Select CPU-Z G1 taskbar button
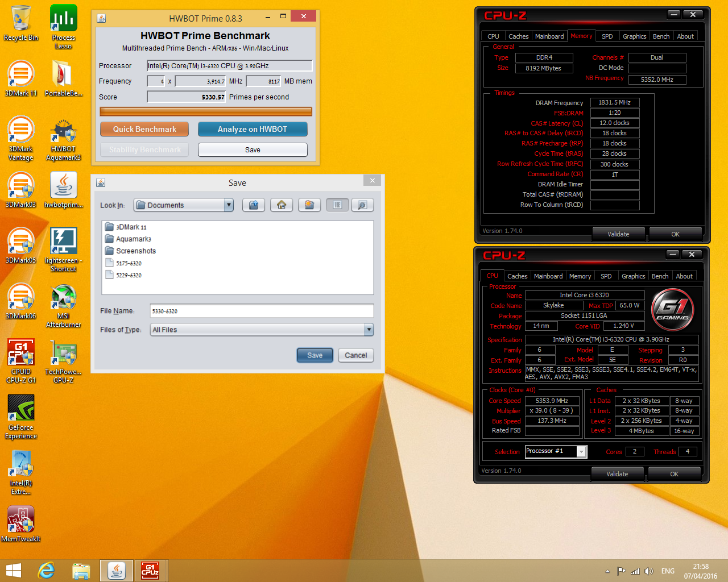The image size is (728, 582). pyautogui.click(x=150, y=571)
